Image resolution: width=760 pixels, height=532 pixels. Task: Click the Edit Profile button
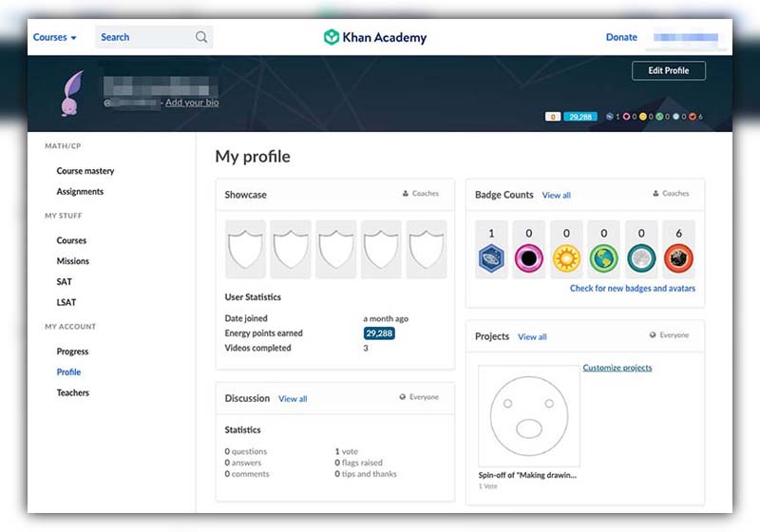669,70
